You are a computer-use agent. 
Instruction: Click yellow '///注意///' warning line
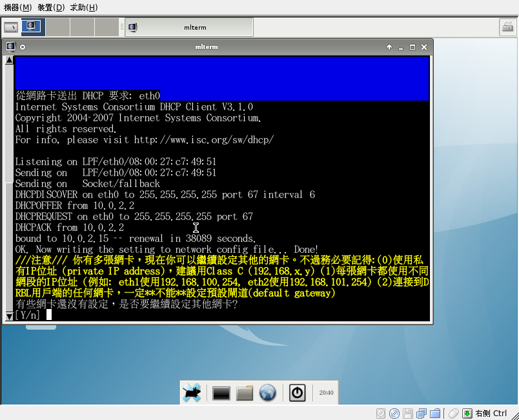click(219, 260)
